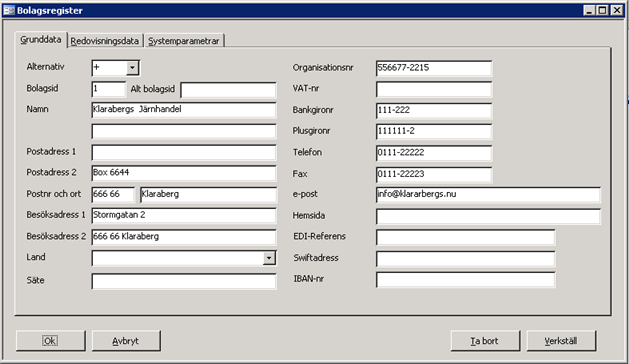Click the Alternativ label text

coord(45,67)
